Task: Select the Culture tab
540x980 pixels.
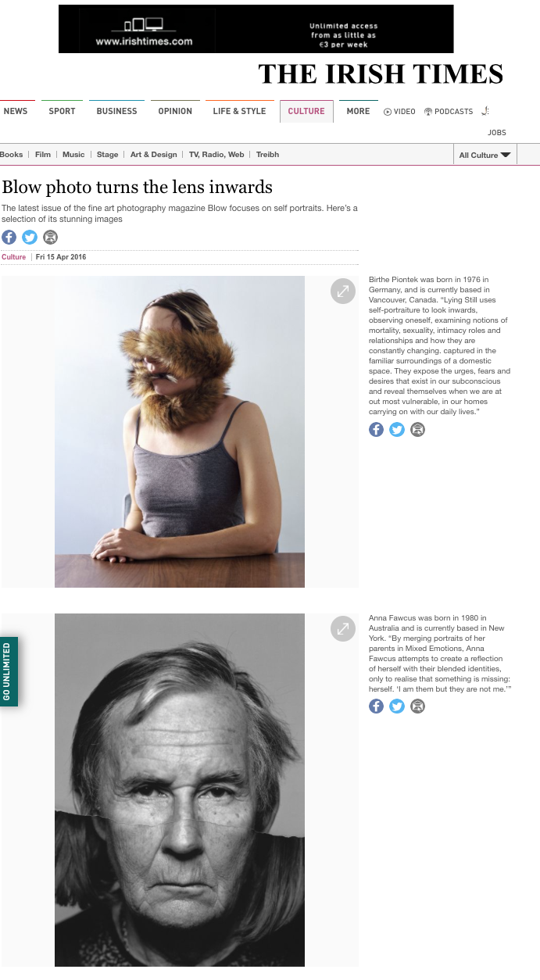Action: [x=306, y=111]
